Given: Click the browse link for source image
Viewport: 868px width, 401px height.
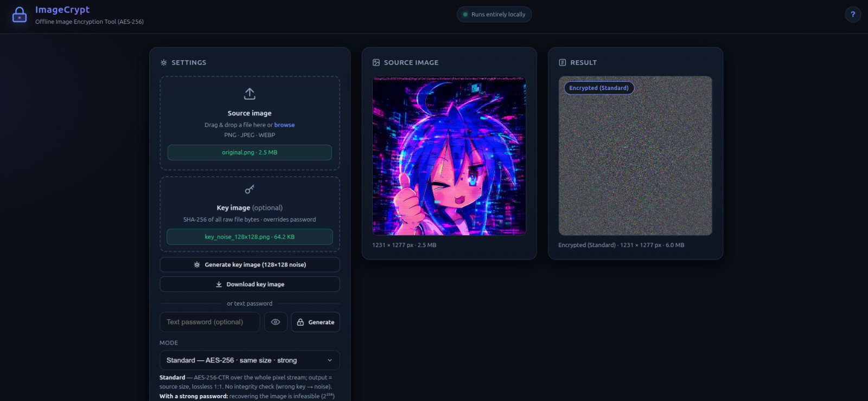Looking at the screenshot, I should [x=284, y=125].
